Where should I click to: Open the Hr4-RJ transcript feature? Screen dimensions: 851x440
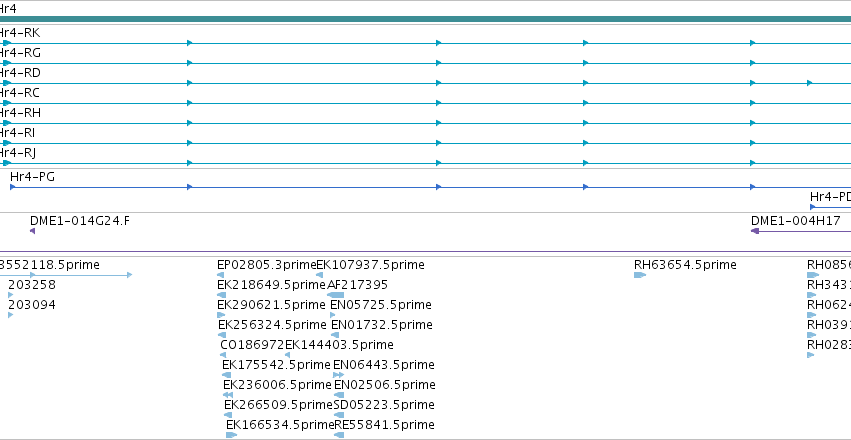click(x=426, y=163)
